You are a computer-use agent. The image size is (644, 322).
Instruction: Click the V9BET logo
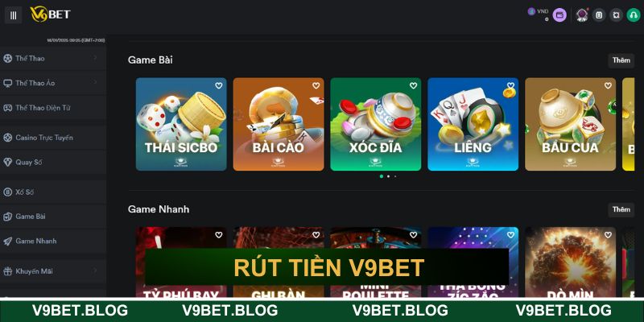tap(50, 14)
